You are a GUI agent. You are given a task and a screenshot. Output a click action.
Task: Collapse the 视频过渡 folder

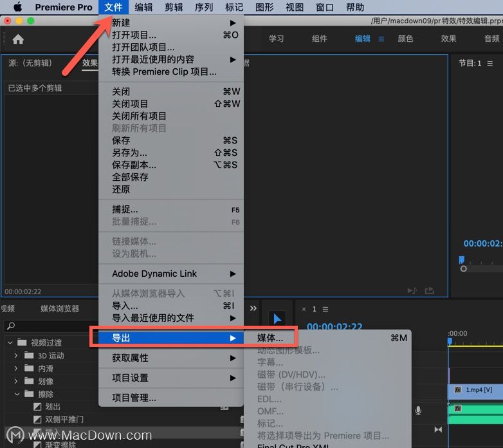[x=10, y=342]
